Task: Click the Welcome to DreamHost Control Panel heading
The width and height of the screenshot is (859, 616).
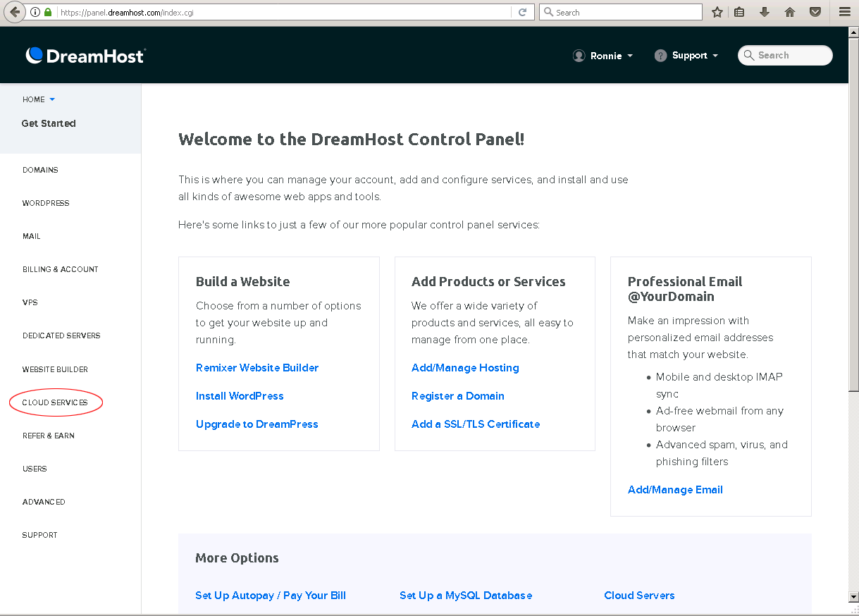Action: (352, 139)
